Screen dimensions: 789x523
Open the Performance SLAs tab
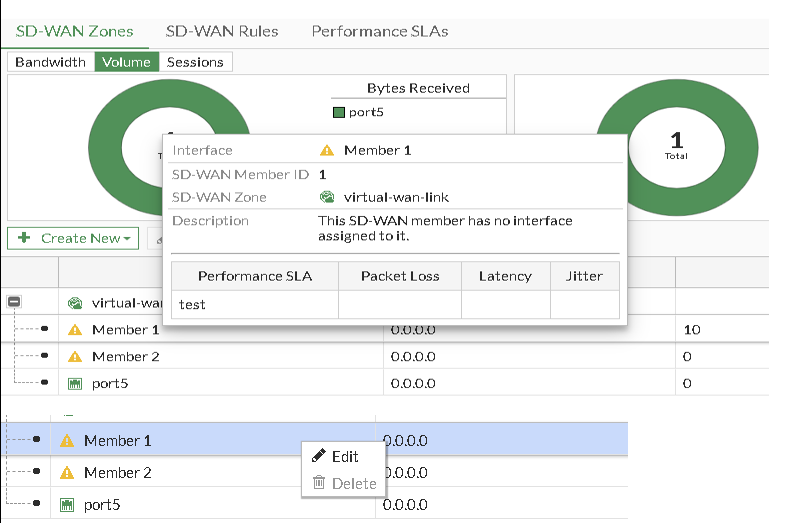(x=379, y=31)
